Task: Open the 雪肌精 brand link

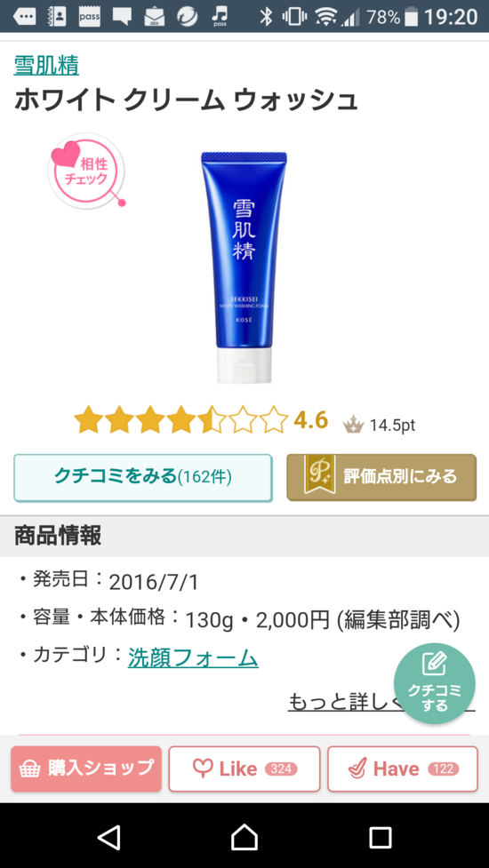Action: pyautogui.click(x=46, y=66)
